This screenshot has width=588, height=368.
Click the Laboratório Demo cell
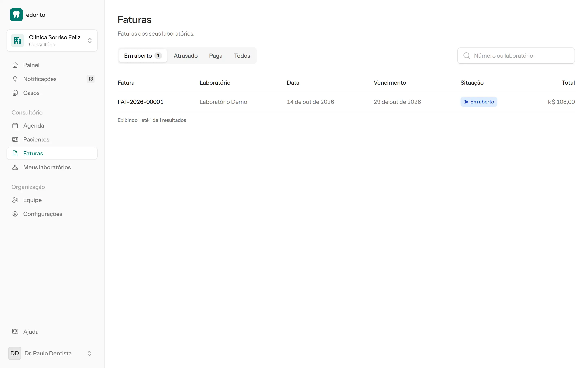(223, 102)
